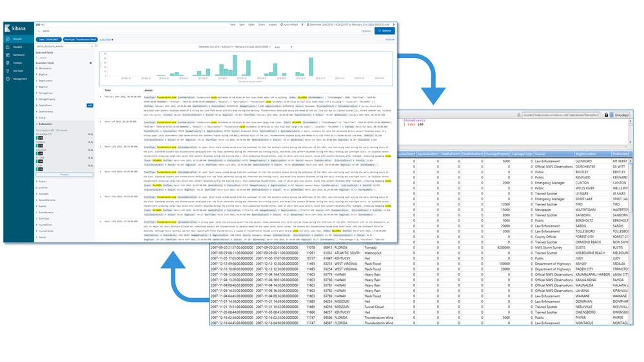The image size is (644, 362).
Task: Click the Kibana logo icon
Action: pos(7,28)
